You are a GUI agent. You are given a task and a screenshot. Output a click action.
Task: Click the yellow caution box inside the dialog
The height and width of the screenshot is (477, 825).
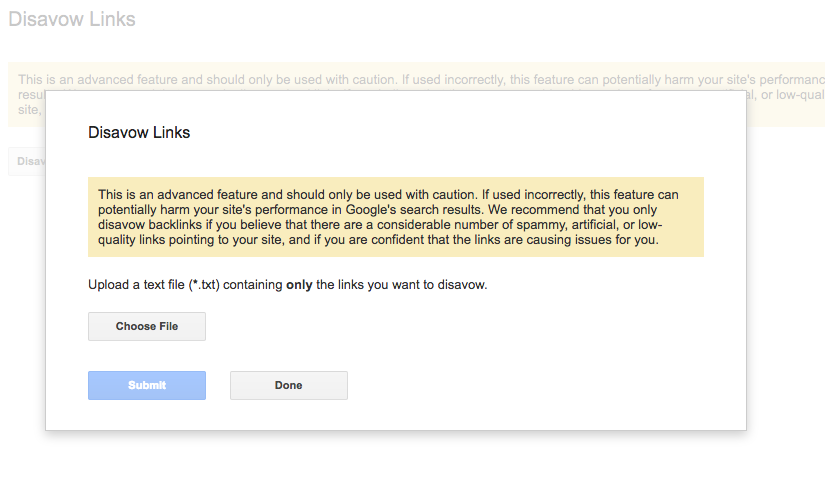396,217
